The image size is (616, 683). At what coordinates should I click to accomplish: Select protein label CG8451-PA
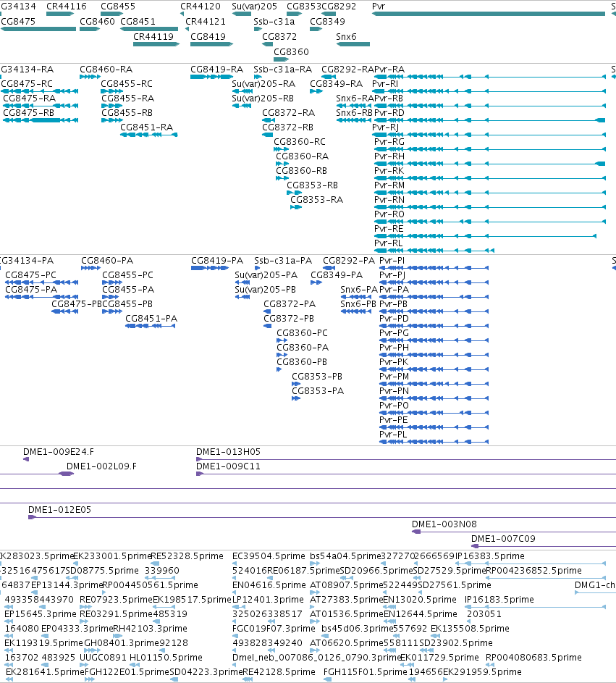click(x=151, y=319)
